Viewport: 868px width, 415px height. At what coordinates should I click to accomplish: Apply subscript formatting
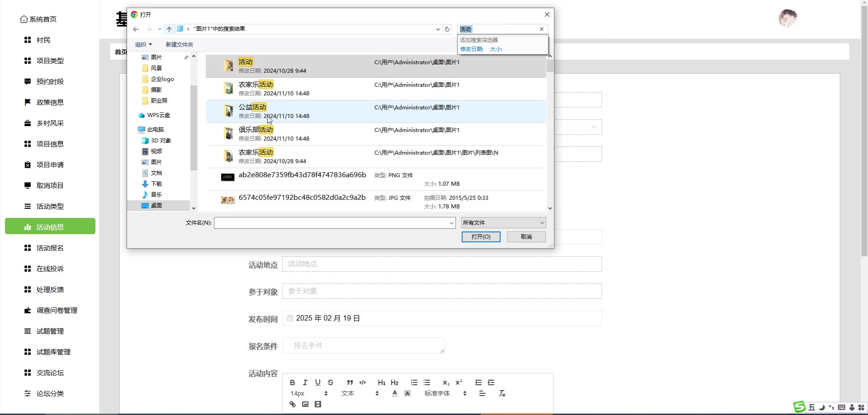pyautogui.click(x=446, y=382)
